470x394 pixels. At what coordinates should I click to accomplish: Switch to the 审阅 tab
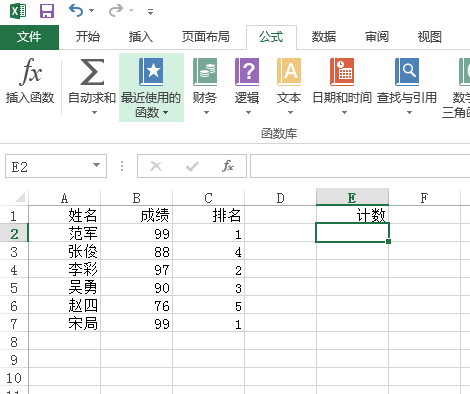click(x=377, y=37)
